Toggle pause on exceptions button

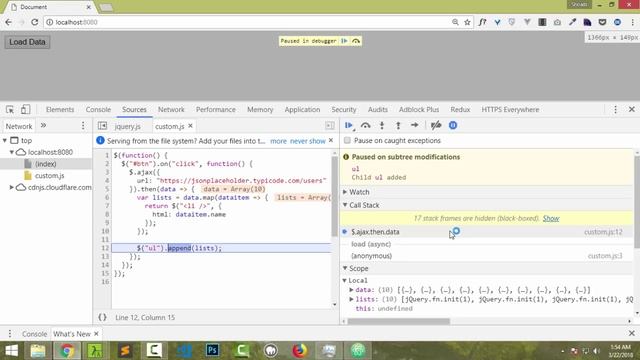[453, 125]
